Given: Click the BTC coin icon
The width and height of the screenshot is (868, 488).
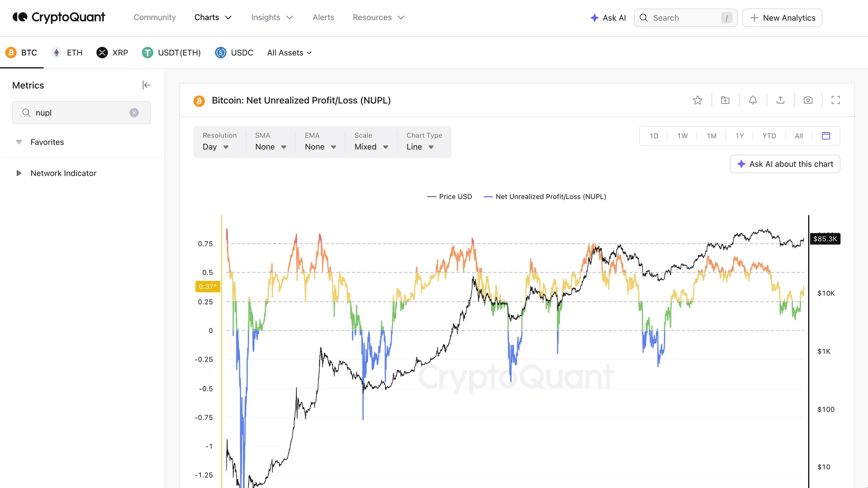Looking at the screenshot, I should point(11,52).
